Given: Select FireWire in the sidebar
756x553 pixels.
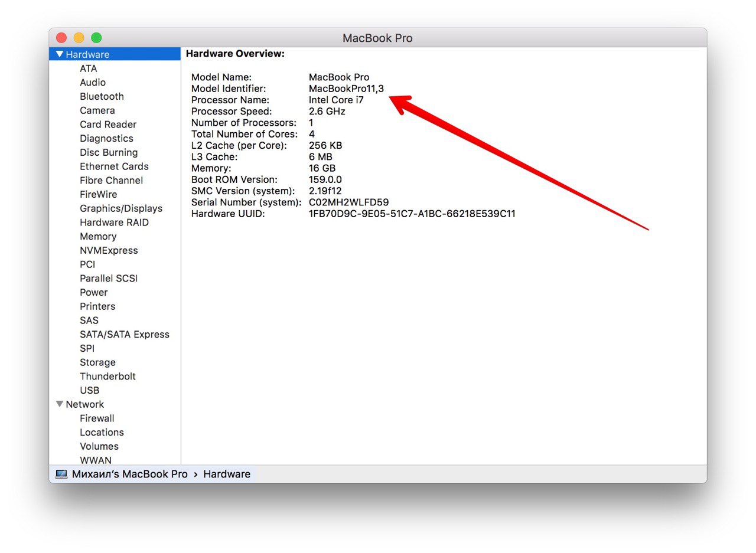Looking at the screenshot, I should pyautogui.click(x=99, y=194).
